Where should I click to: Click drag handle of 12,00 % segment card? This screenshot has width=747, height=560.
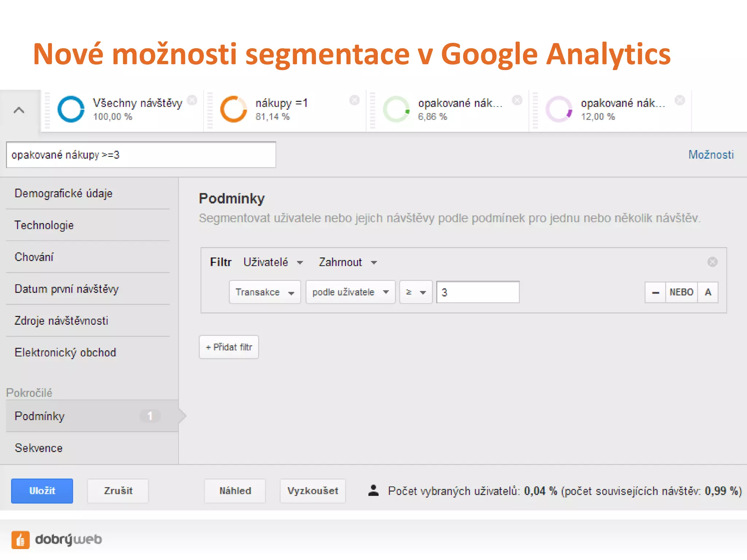[x=535, y=110]
